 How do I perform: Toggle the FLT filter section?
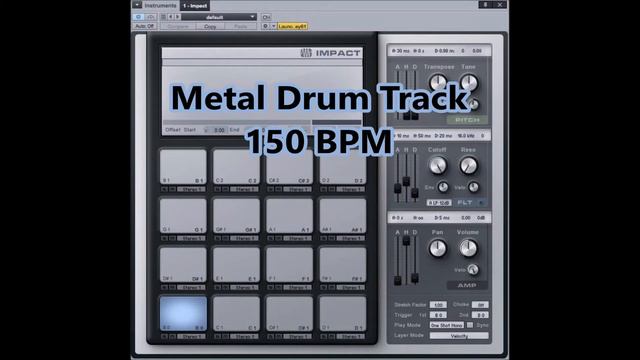click(471, 202)
